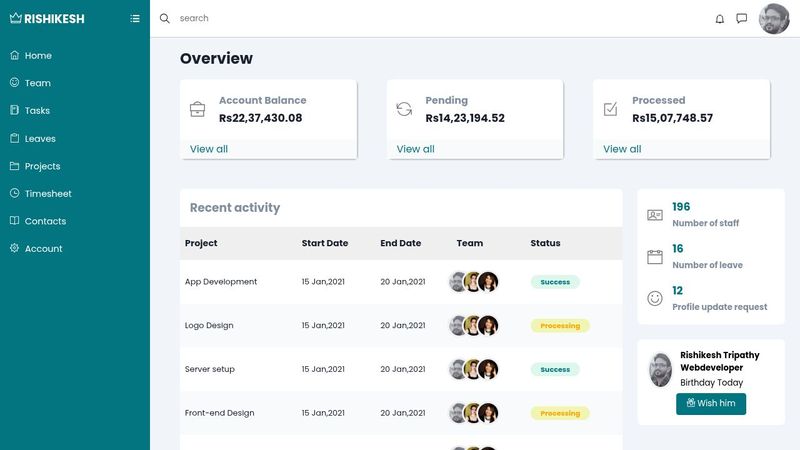Click the Team smiley icon in sidebar
This screenshot has height=450, width=800.
(x=14, y=82)
